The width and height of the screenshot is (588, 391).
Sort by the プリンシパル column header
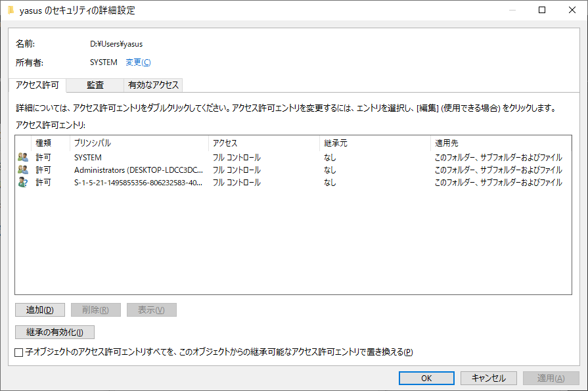[139, 143]
